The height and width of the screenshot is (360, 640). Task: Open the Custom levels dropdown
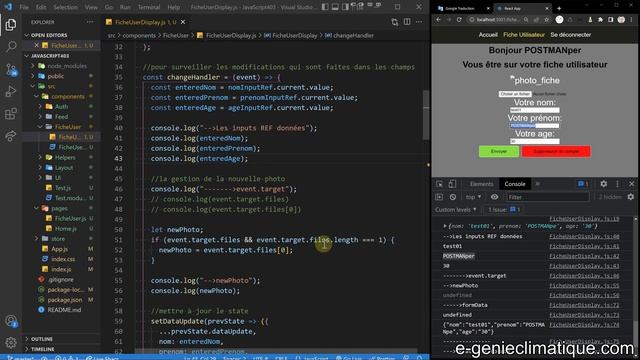456,210
